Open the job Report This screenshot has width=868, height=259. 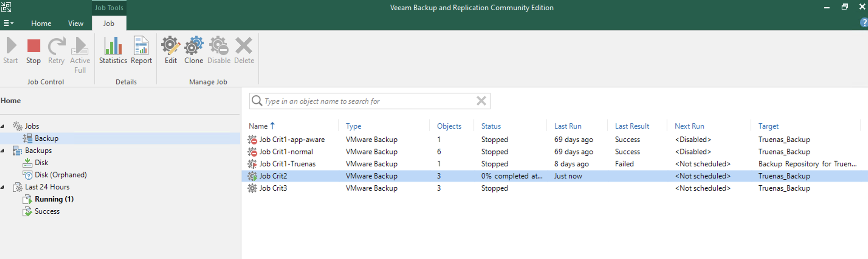141,50
